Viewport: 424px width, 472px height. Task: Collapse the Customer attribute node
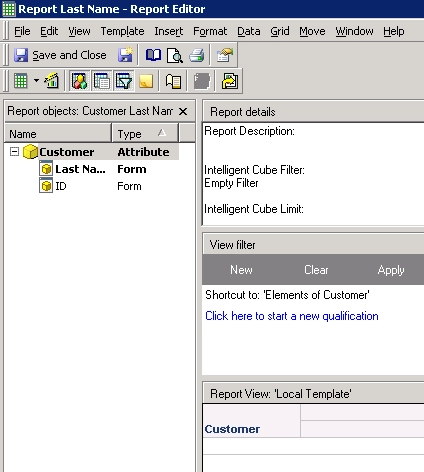coord(14,152)
